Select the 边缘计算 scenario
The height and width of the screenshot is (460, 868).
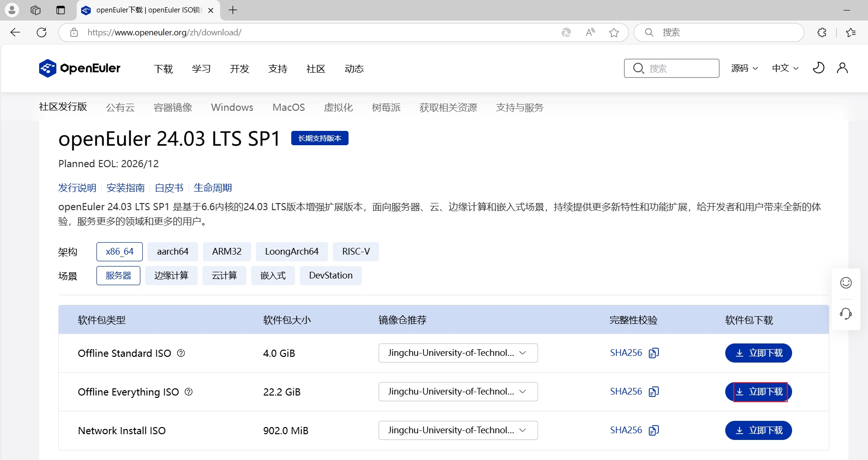171,276
